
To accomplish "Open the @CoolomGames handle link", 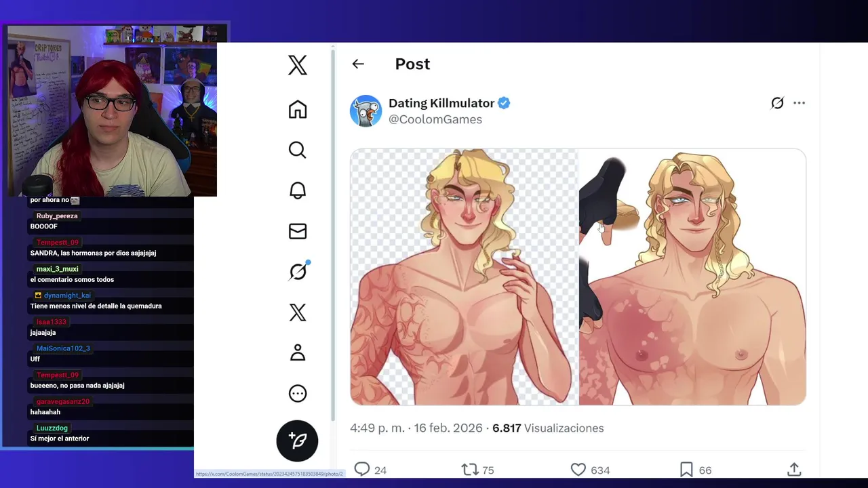I will tap(435, 119).
